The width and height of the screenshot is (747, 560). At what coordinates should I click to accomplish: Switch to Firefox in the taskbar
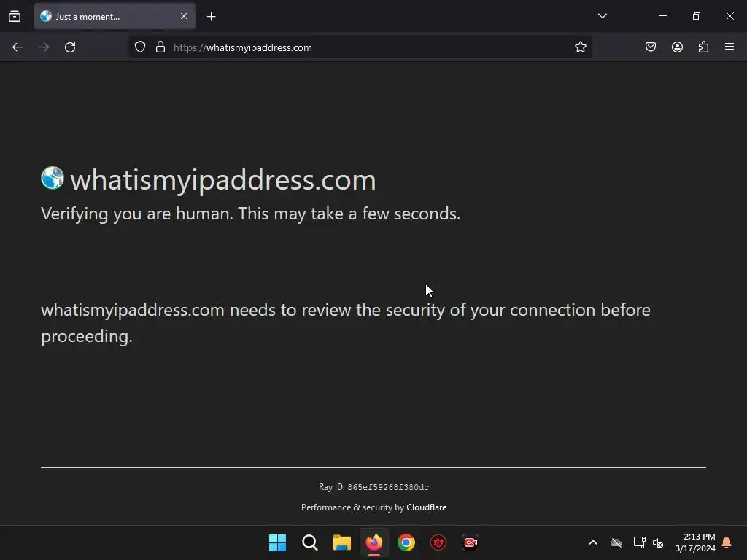(374, 542)
